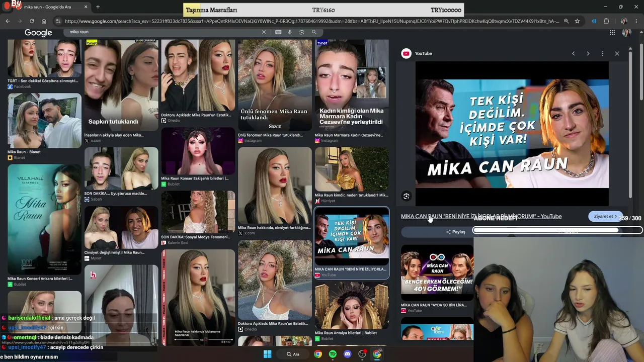Focus the 'mika raun' search field
The width and height of the screenshot is (644, 362).
click(164, 32)
